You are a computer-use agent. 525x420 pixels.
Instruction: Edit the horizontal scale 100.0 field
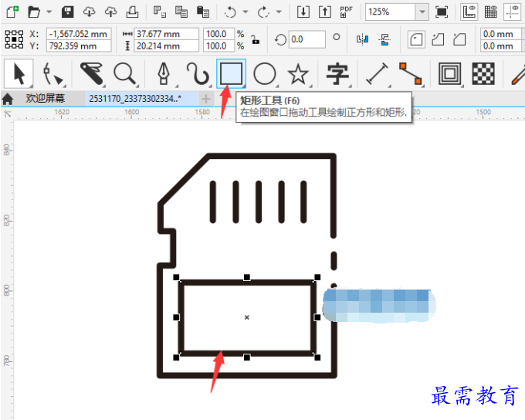click(x=218, y=34)
